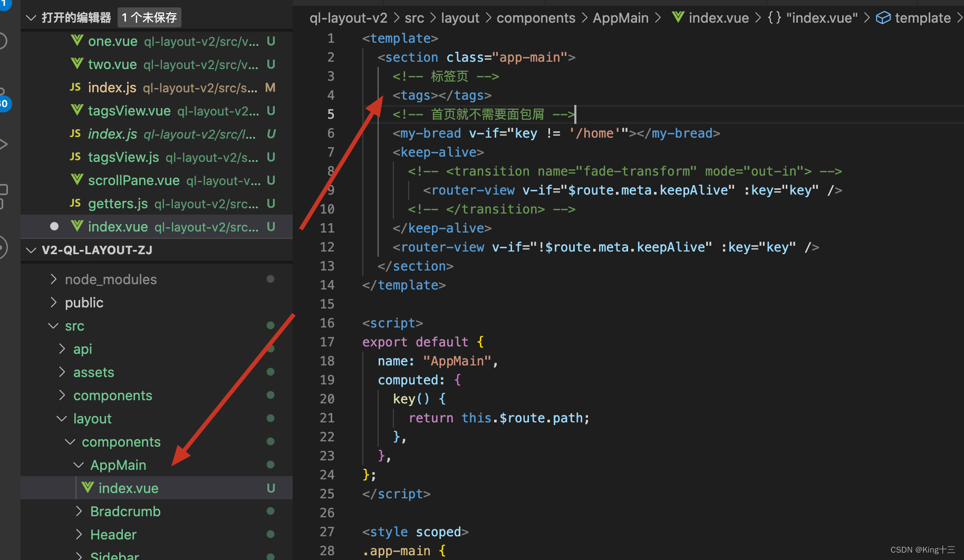Select index.vue in AppMain tree
The width and height of the screenshot is (964, 560).
[157, 488]
